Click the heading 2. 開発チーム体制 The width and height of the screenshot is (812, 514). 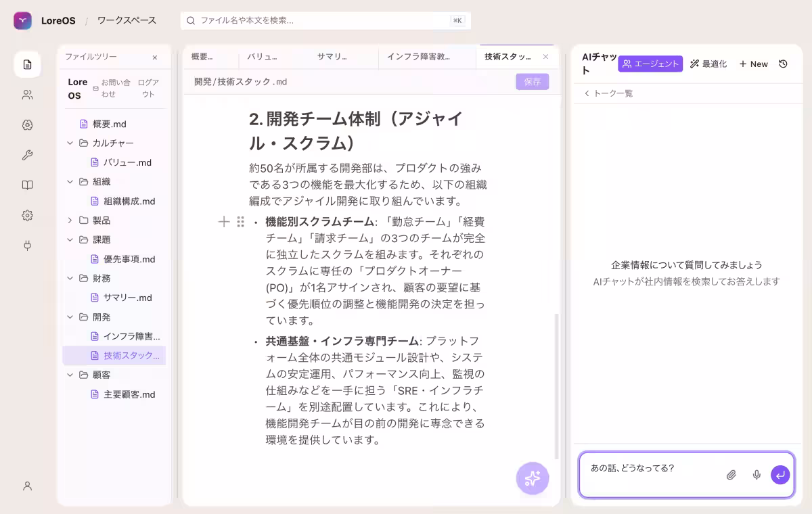coord(356,131)
